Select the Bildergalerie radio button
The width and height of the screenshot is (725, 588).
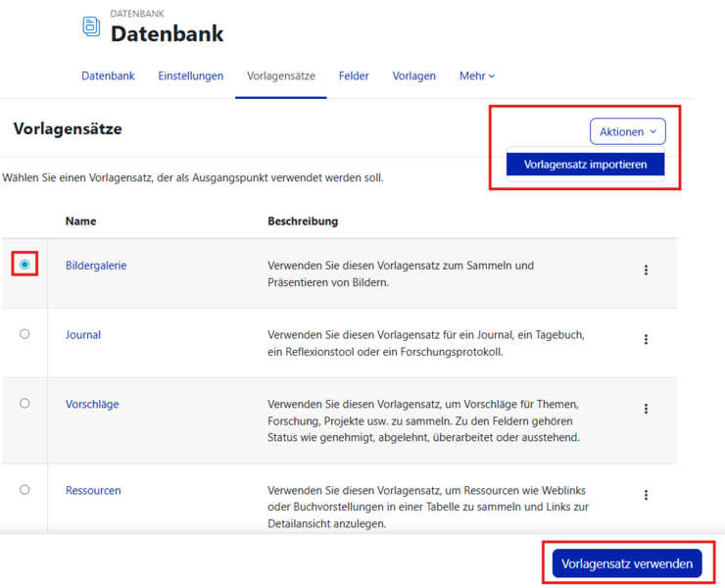(x=24, y=265)
